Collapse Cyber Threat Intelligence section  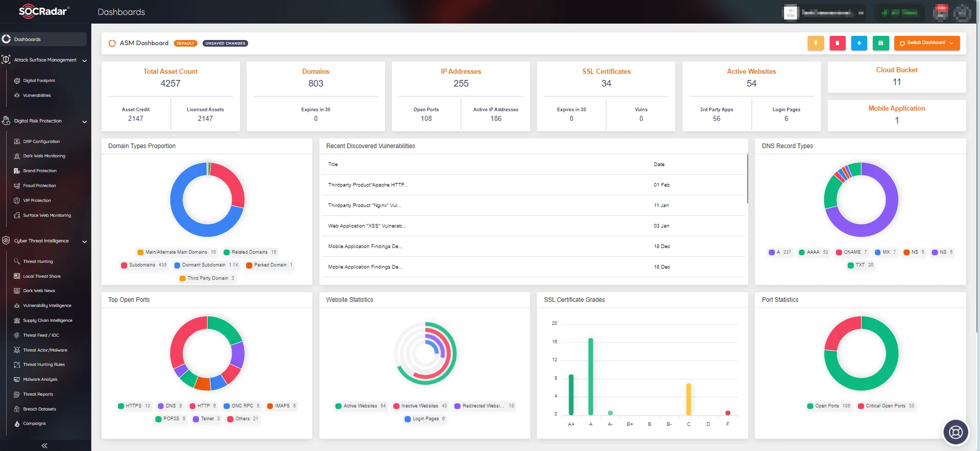[x=85, y=241]
